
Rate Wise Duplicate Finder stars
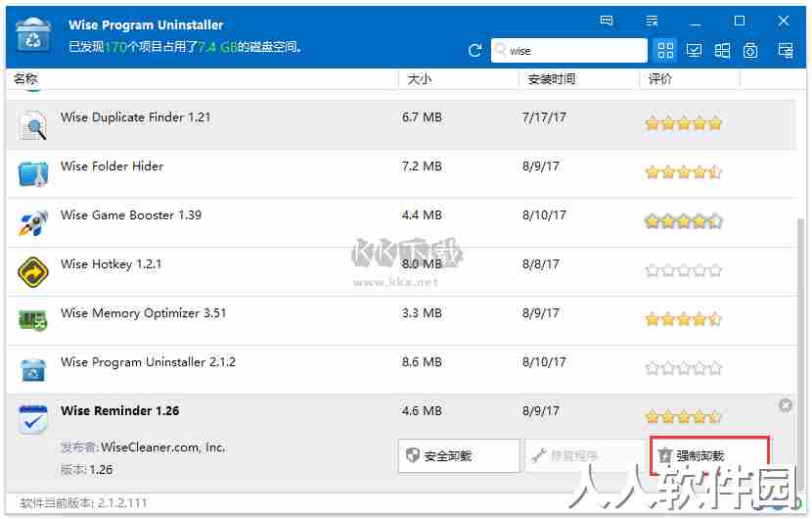pyautogui.click(x=683, y=123)
